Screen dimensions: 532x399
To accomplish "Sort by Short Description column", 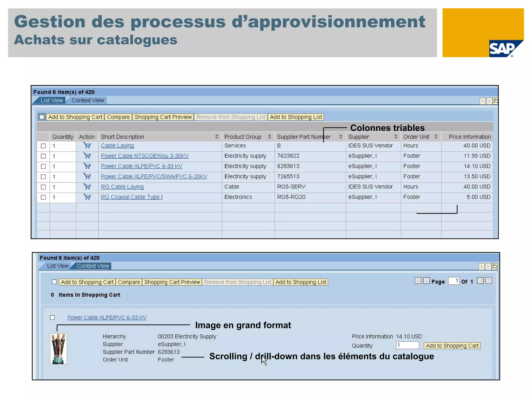I will pos(217,137).
